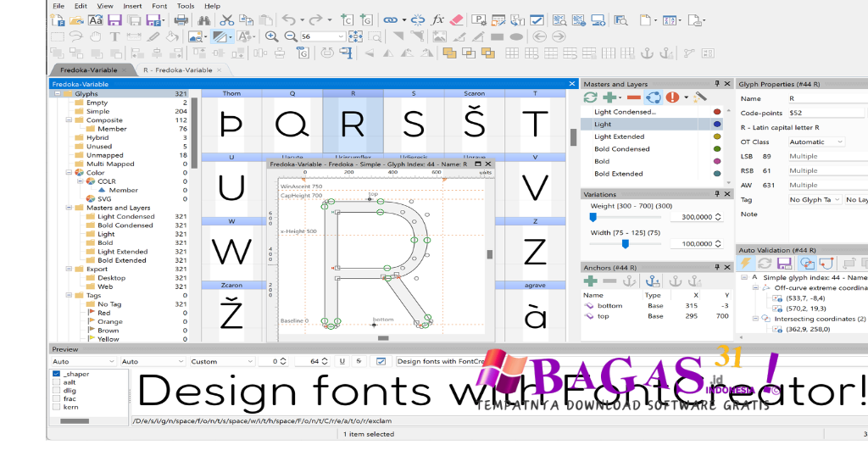Click red Remove master minus icon
This screenshot has height=456, width=868.
634,97
